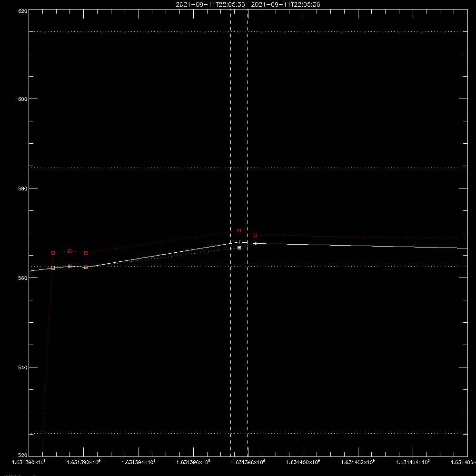Click the 520 label on the y-axis

pos(23,456)
